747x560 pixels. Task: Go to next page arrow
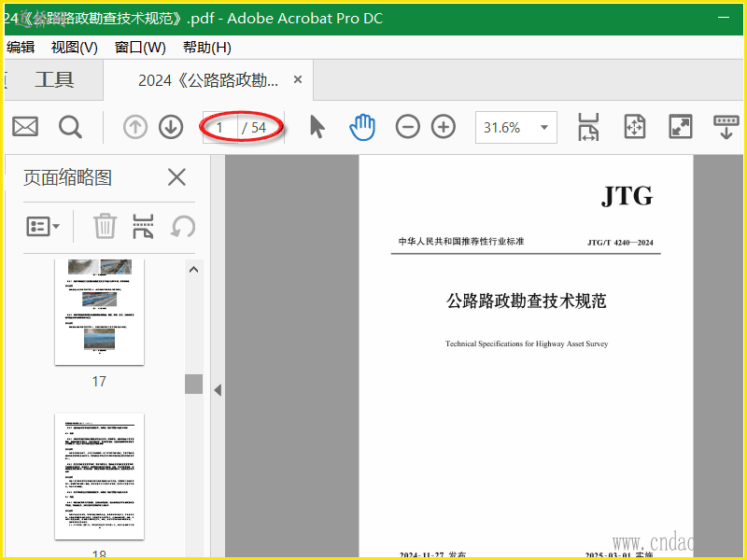pyautogui.click(x=171, y=127)
